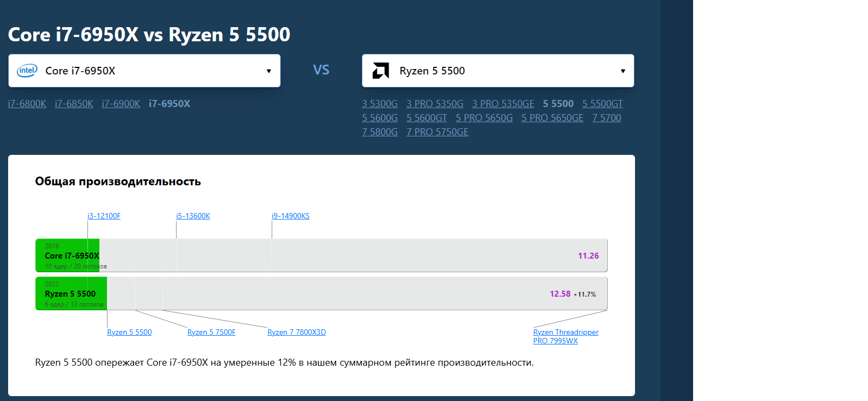Follow the i5-13600K marker link

click(193, 216)
